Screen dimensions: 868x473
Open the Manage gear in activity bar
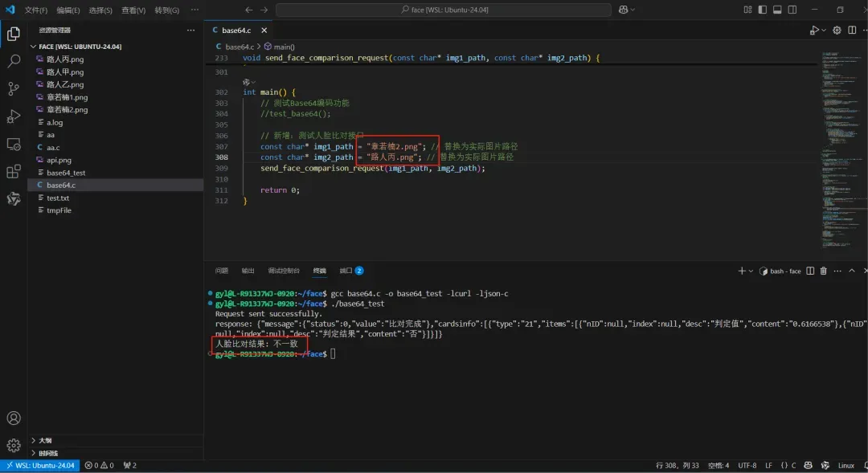(14, 445)
